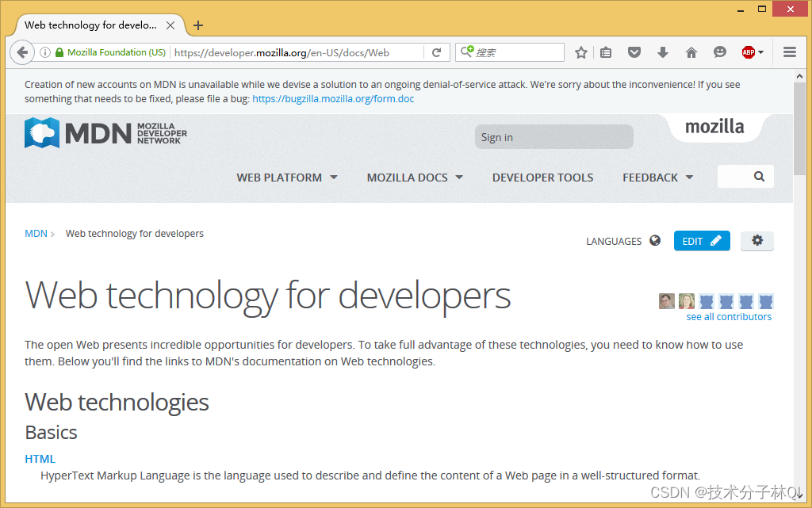This screenshot has height=508, width=812.
Task: Click the page vertical scrollbar thumb
Action: 799,129
